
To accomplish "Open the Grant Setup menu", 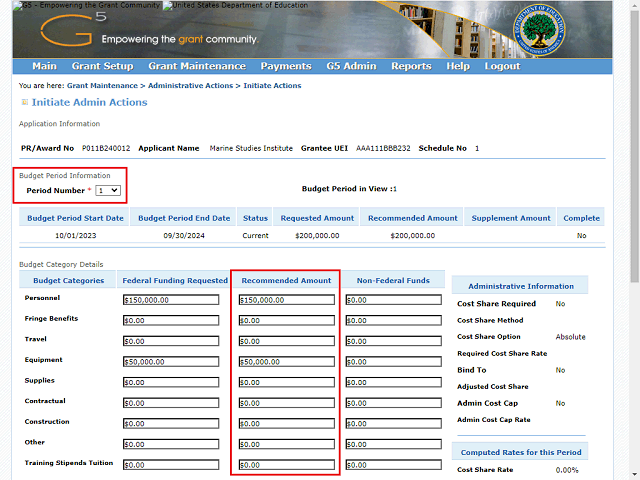I will tap(102, 66).
